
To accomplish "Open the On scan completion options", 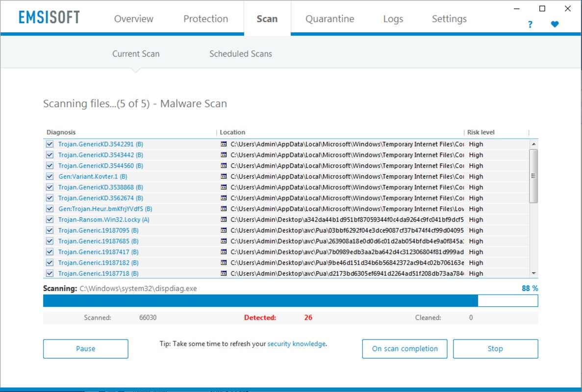I will point(405,348).
